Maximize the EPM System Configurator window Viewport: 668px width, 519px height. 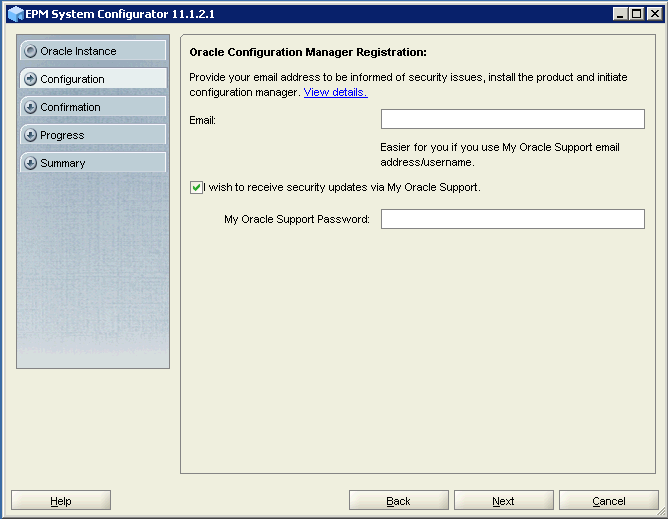tap(636, 14)
